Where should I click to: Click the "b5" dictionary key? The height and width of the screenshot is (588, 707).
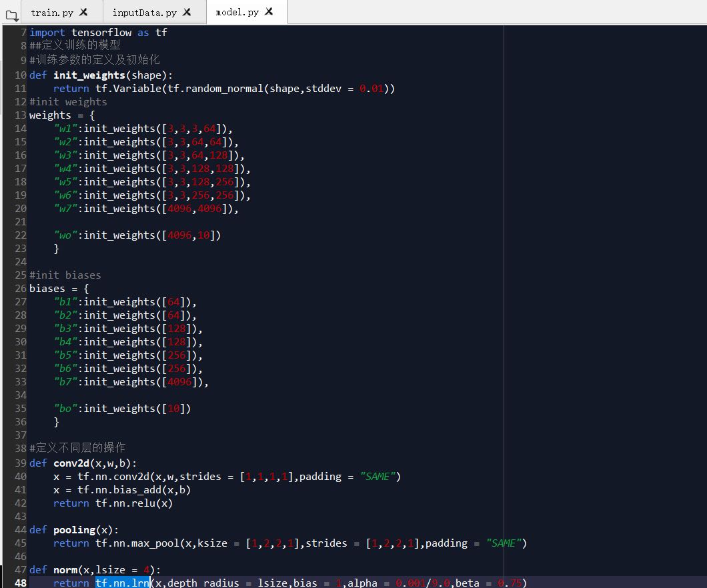pyautogui.click(x=65, y=355)
